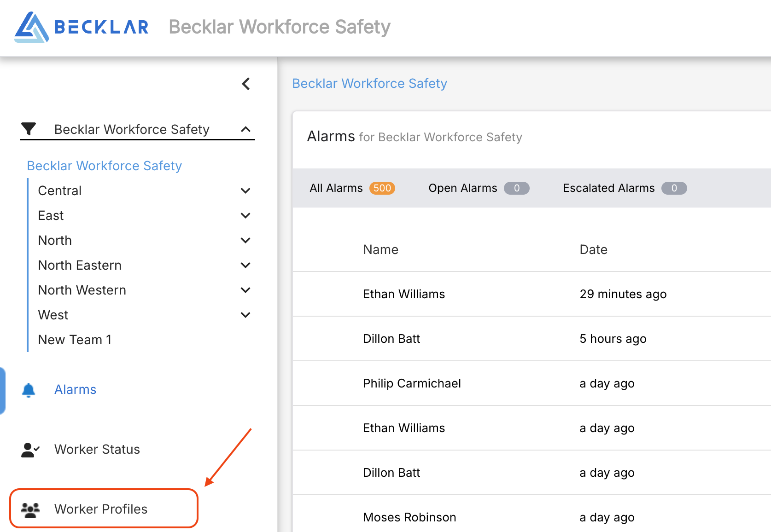Screen dimensions: 771x532
Task: Select Becklar Workforce Safety tree root link
Action: pyautogui.click(x=105, y=166)
